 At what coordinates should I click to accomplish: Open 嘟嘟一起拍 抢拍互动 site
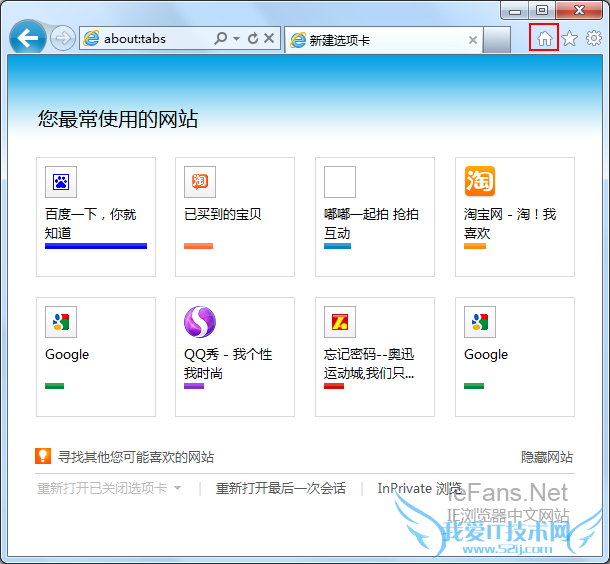click(x=375, y=217)
